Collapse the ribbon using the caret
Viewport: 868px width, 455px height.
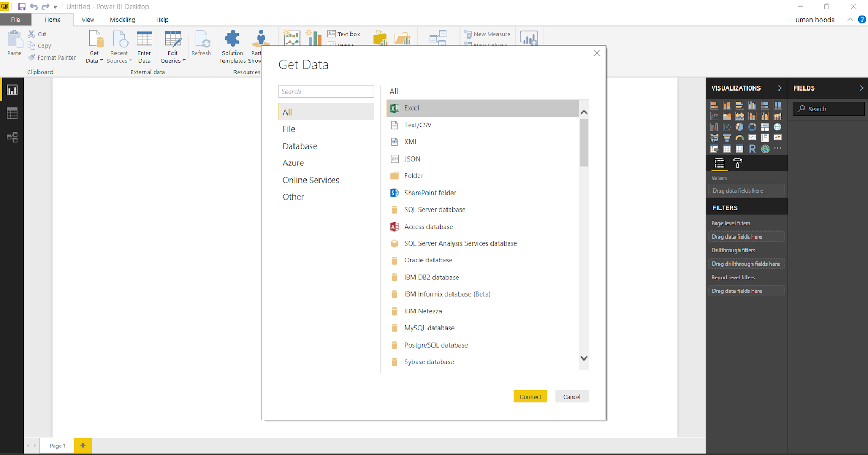point(850,20)
